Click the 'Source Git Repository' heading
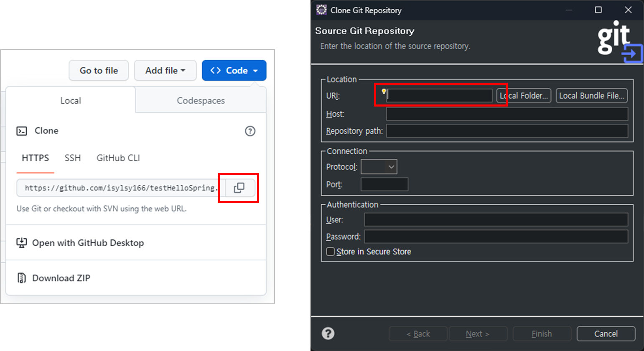The height and width of the screenshot is (351, 644). click(365, 31)
